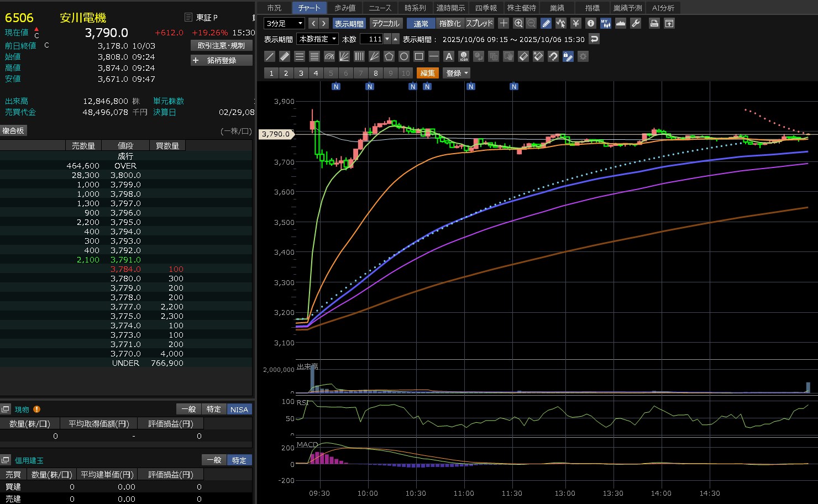Click the first N news marker on chart
This screenshot has width=818, height=504.
click(336, 87)
